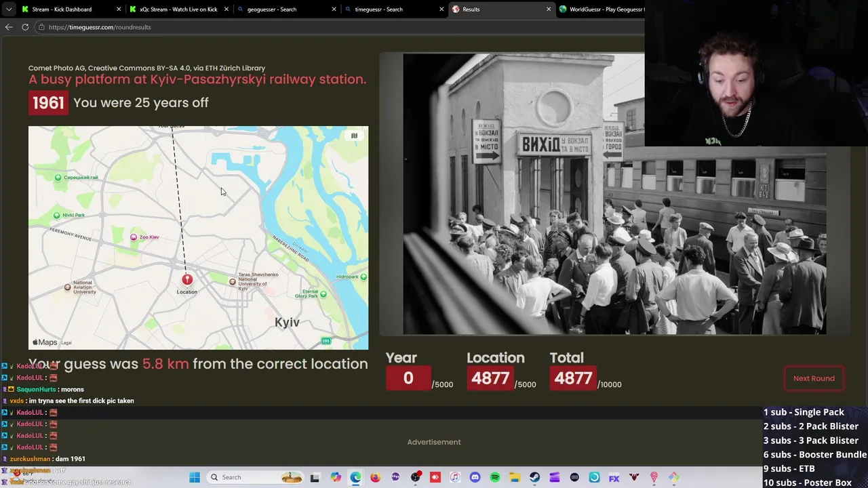
Task: Switch to Stream - Kick Dashboard tab
Action: tap(62, 9)
